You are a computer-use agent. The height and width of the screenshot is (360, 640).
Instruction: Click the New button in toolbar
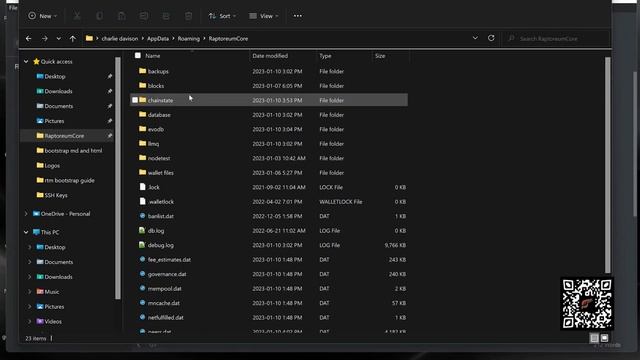(x=42, y=16)
